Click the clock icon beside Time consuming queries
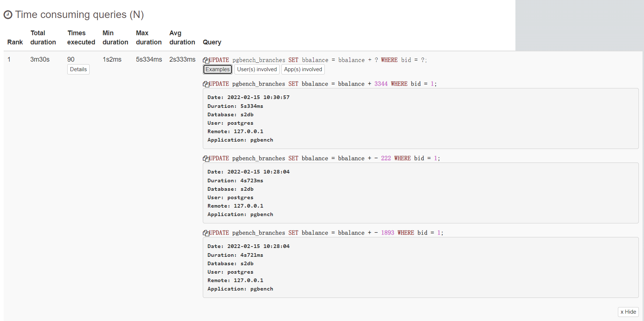 click(8, 15)
